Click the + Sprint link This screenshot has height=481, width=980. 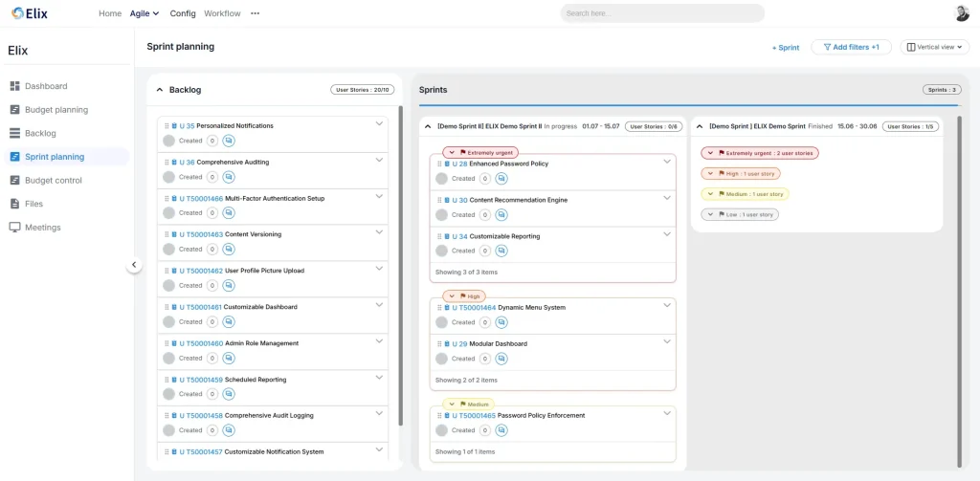(786, 47)
